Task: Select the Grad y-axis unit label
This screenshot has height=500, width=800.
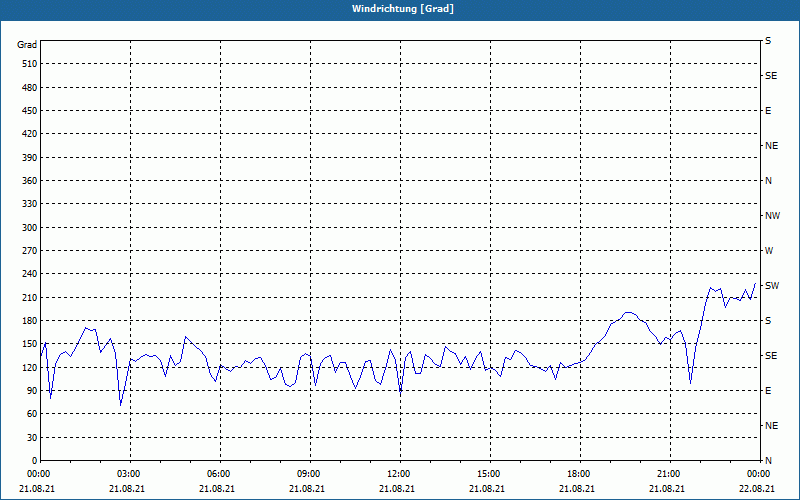Action: tap(27, 45)
